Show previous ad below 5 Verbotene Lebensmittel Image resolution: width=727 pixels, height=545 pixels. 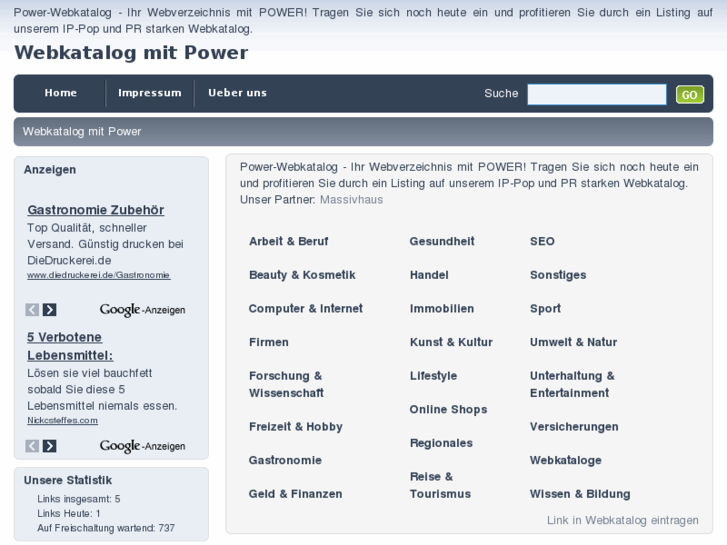coord(32,446)
